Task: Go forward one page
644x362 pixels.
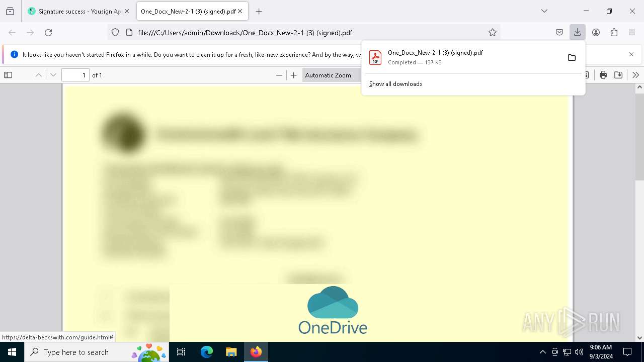Action: 30,32
